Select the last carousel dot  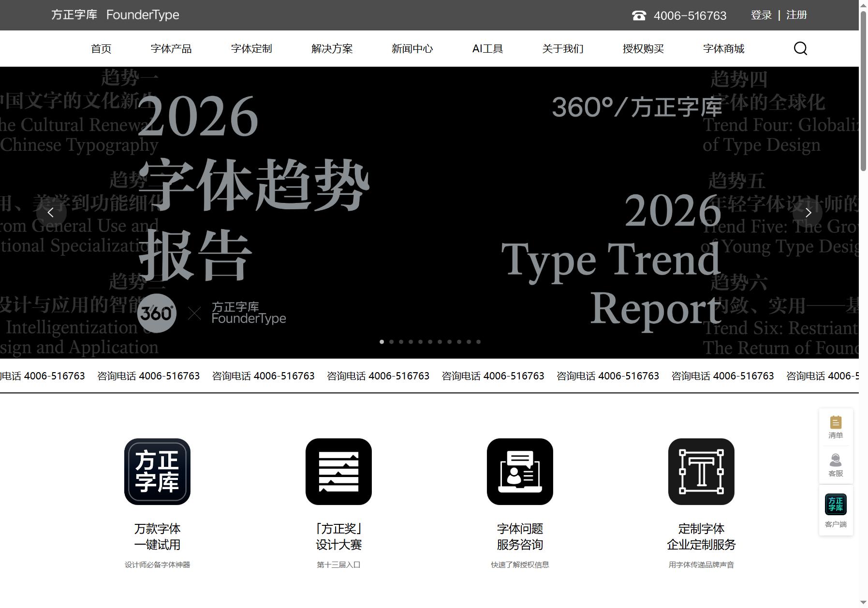point(478,342)
